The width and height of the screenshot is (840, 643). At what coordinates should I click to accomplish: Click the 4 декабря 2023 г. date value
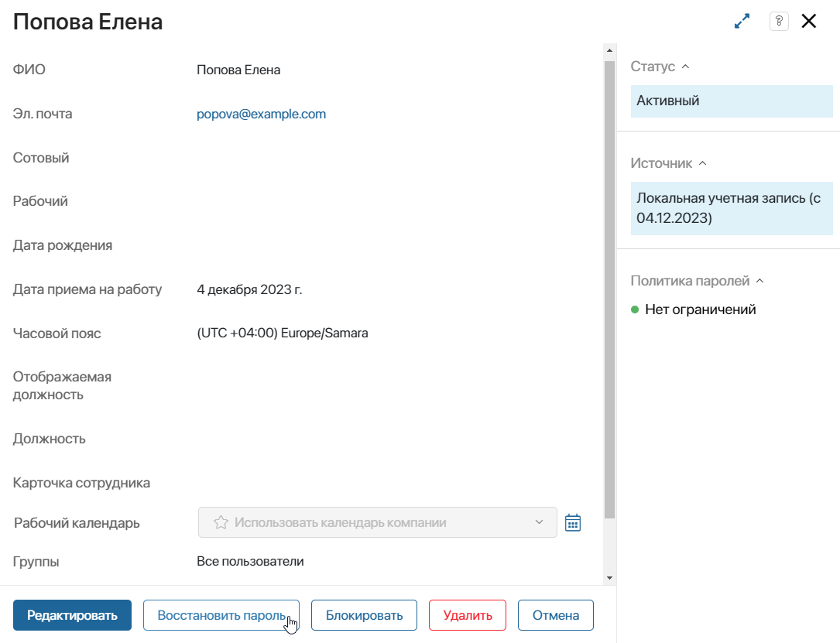(x=249, y=289)
